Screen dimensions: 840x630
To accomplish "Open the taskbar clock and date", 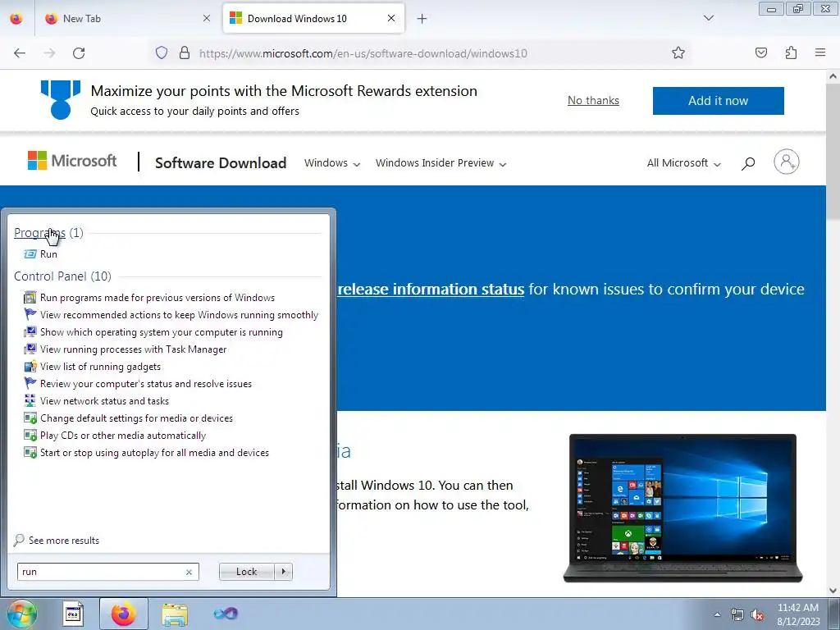I will point(798,614).
